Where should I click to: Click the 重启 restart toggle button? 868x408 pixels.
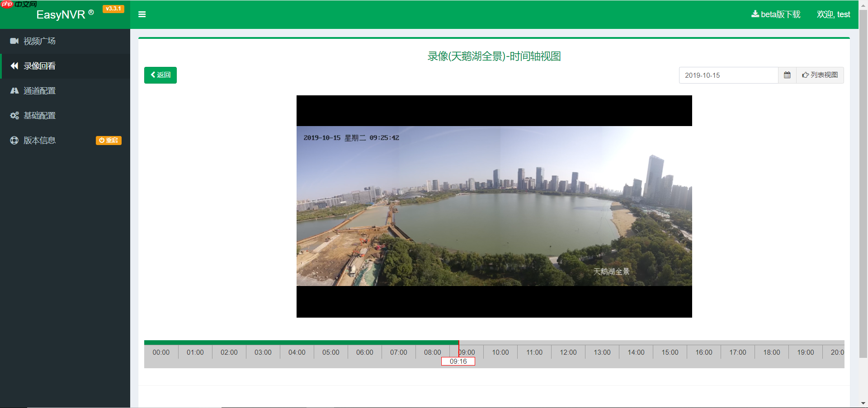(108, 140)
